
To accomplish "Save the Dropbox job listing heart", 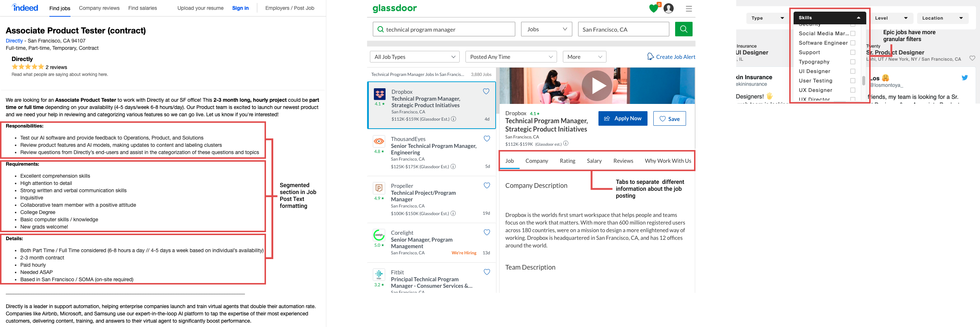I will click(486, 91).
